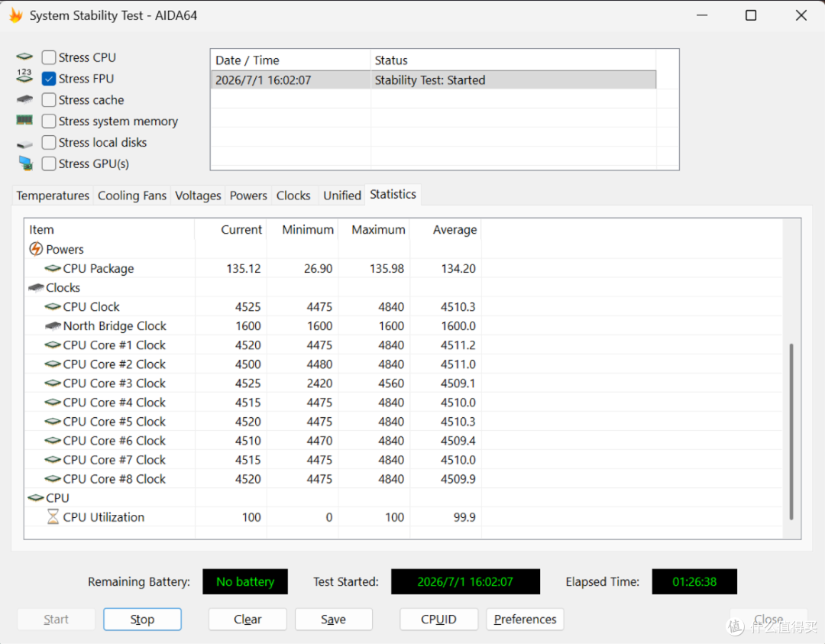
Task: Click the statistics list vertical scrollbar
Action: (x=791, y=432)
